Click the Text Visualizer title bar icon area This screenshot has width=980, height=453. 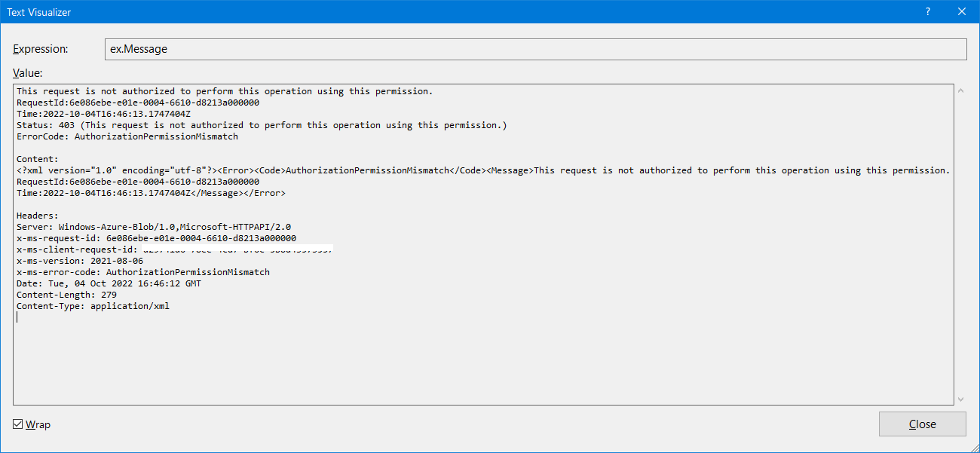[38, 11]
